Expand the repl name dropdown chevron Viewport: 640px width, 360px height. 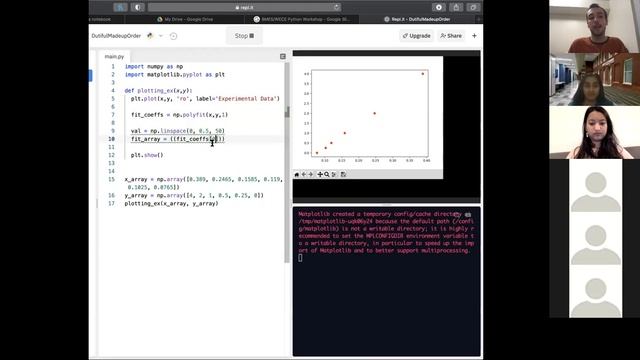(161, 36)
